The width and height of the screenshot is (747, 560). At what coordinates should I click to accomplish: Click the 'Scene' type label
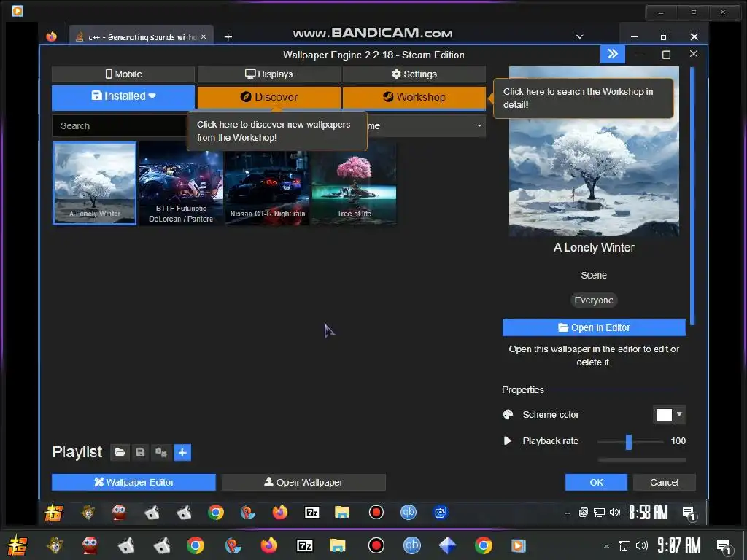(x=594, y=275)
